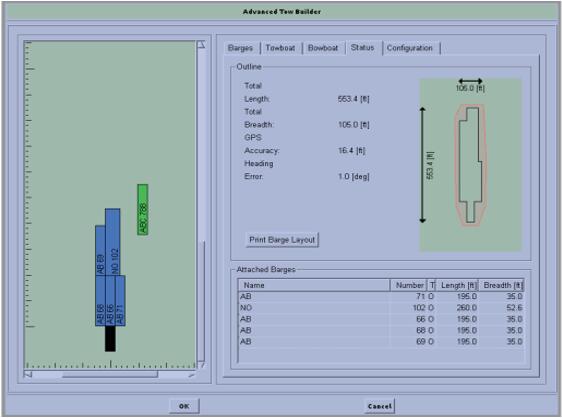The width and height of the screenshot is (562, 418).
Task: Select the AB 71 barge in the layout
Action: tap(120, 300)
